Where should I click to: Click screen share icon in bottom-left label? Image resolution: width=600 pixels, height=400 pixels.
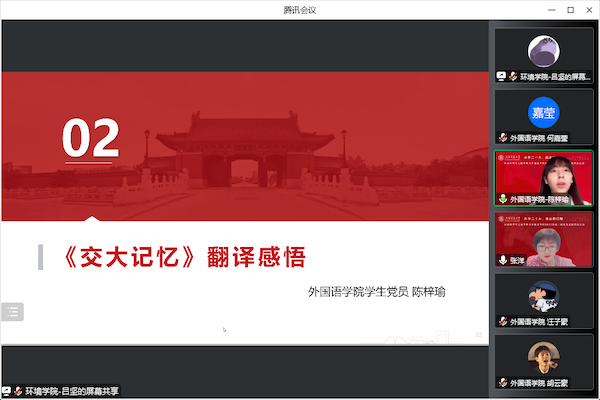[8, 388]
